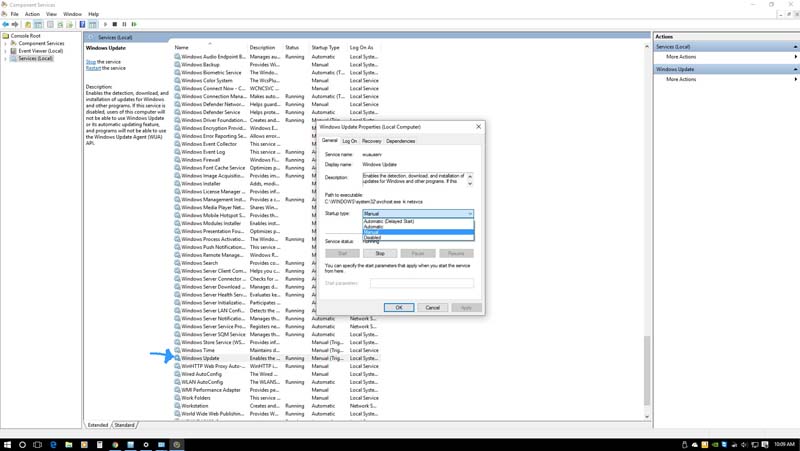800x451 pixels.
Task: Click the Windows Start button on the taskbar
Action: [7, 445]
